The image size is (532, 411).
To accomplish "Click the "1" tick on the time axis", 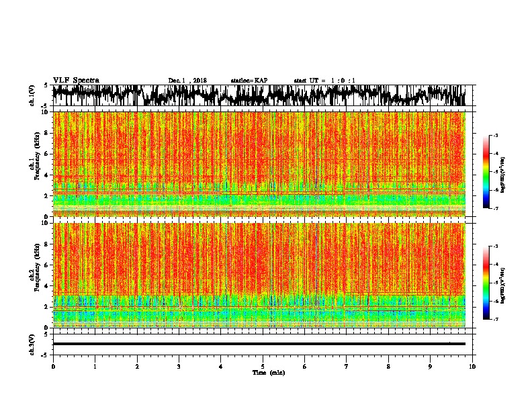I will point(95,367).
